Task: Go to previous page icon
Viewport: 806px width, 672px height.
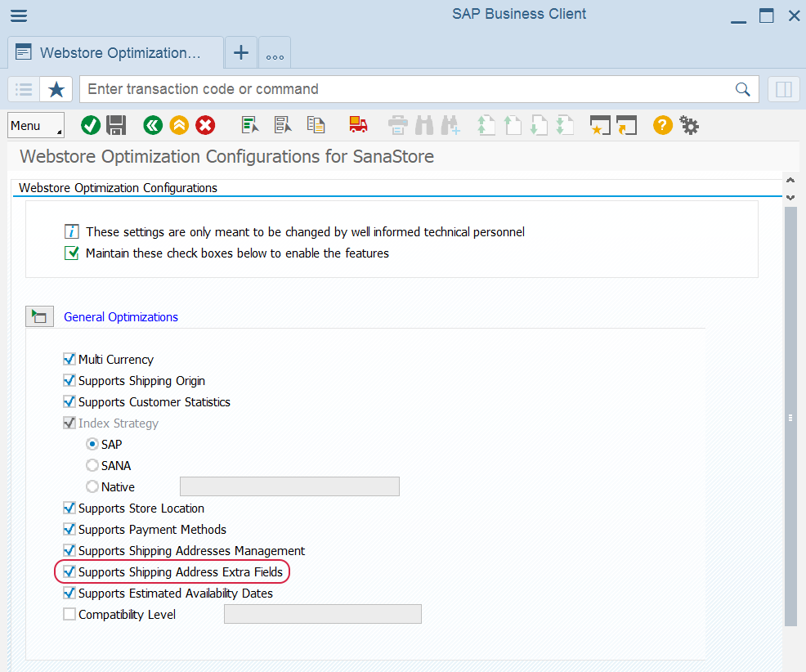Action: (512, 125)
